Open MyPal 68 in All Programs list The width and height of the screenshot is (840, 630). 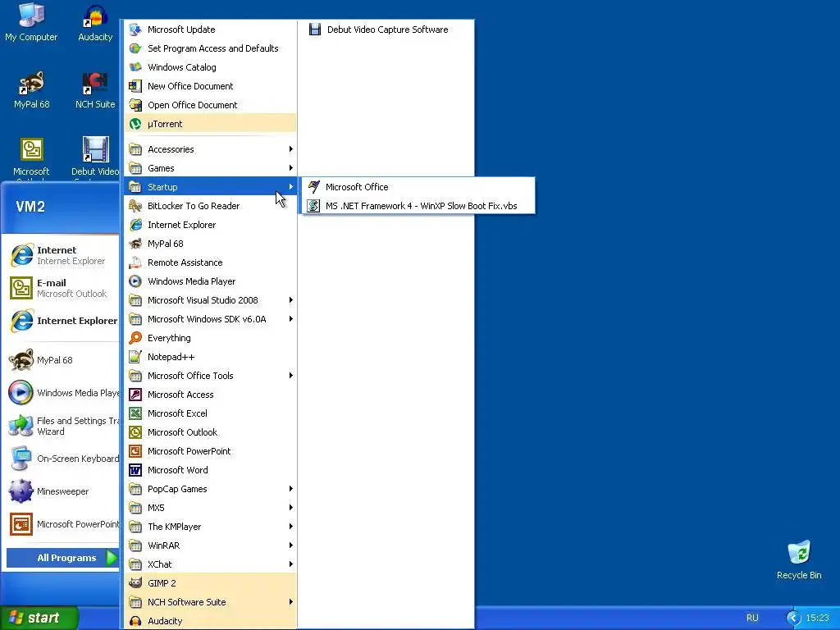[210, 244]
